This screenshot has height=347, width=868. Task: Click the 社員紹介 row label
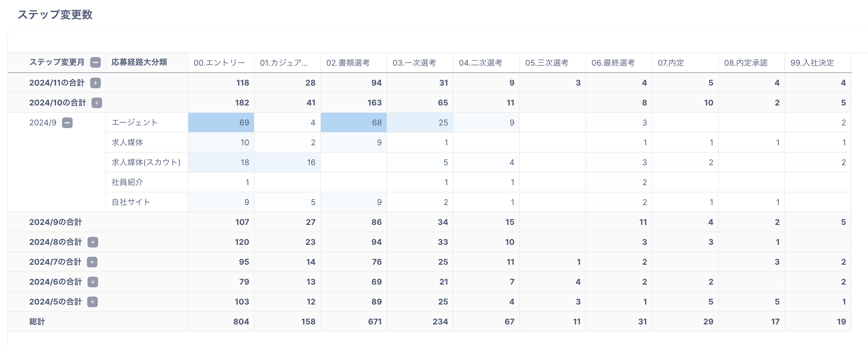(127, 182)
